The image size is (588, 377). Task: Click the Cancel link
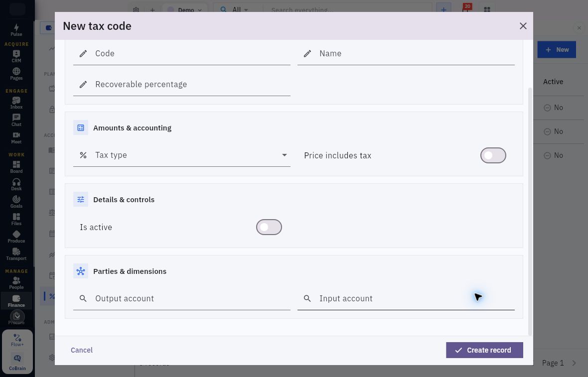point(81,350)
